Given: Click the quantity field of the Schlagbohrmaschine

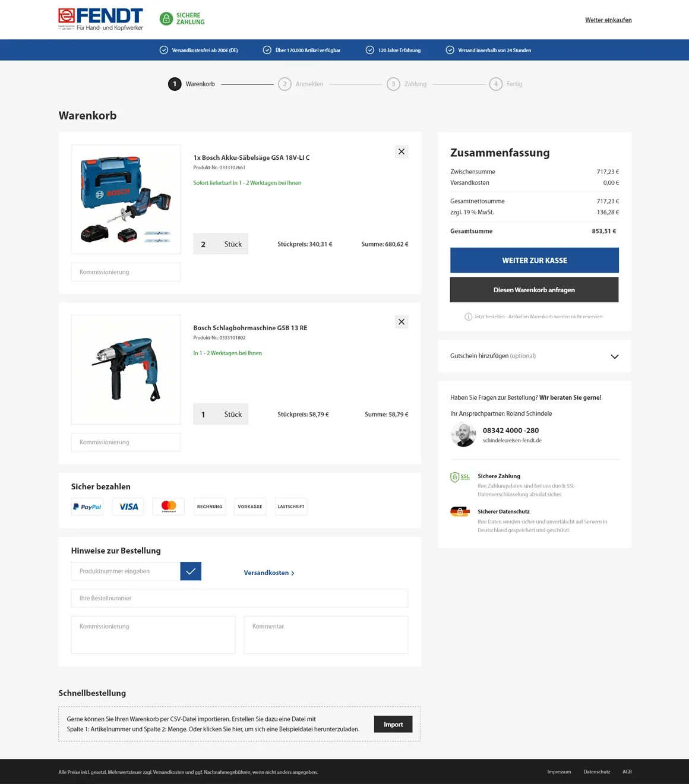Looking at the screenshot, I should pos(220,415).
